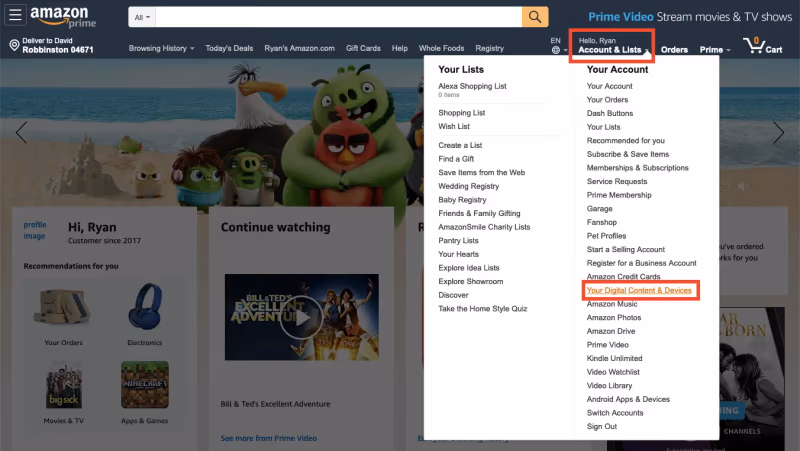Open Amazon Music

coord(612,304)
